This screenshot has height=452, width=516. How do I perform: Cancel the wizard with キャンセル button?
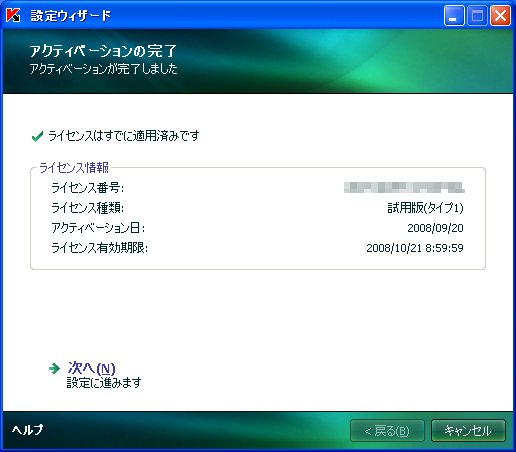(468, 431)
